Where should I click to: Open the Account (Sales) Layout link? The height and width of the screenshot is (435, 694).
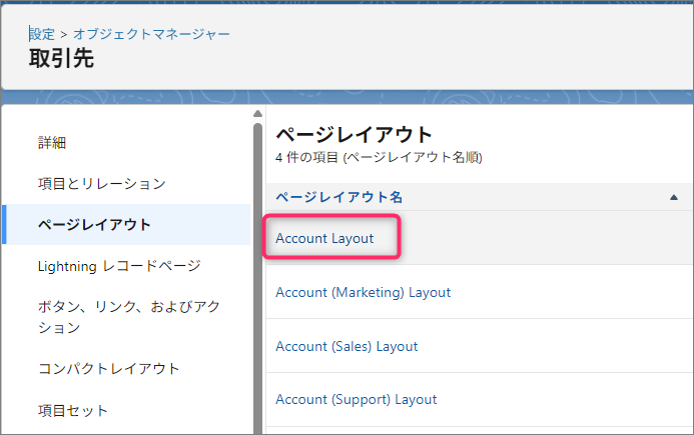coord(346,346)
